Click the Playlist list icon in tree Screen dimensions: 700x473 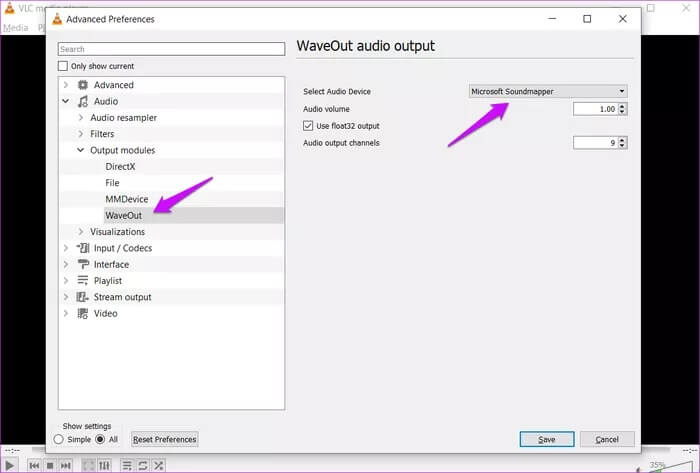[83, 281]
